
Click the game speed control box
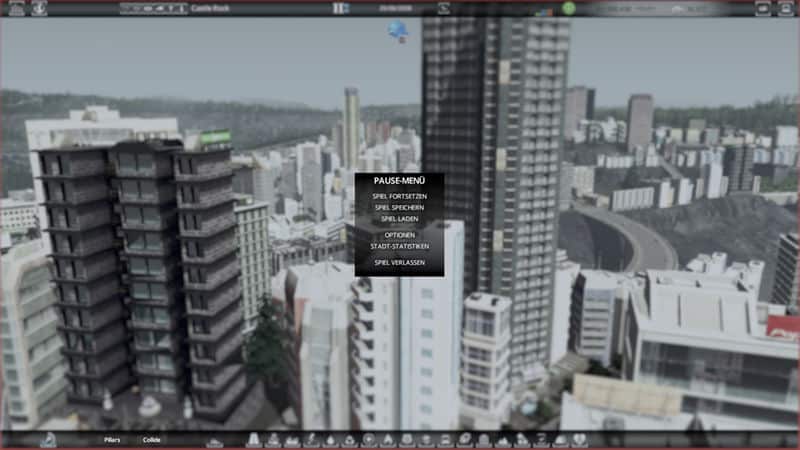[340, 8]
